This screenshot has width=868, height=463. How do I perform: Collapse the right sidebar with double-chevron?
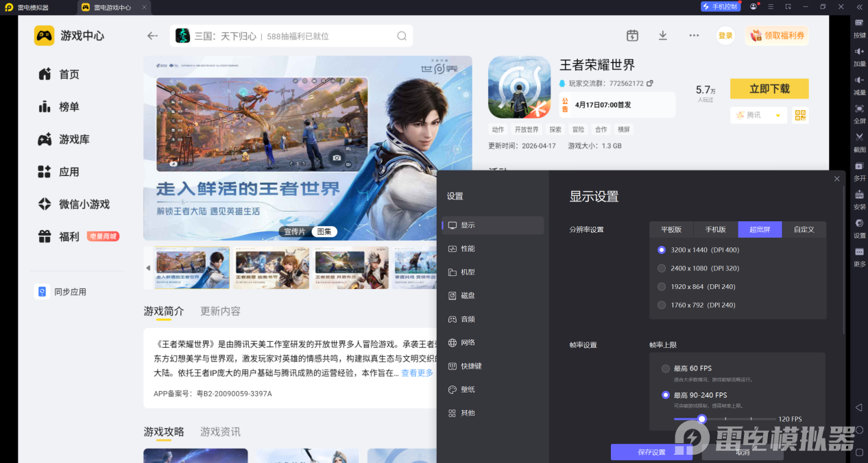point(859,7)
